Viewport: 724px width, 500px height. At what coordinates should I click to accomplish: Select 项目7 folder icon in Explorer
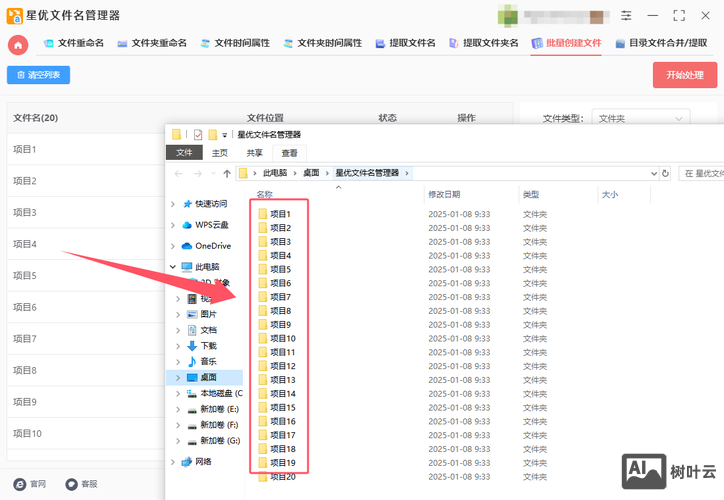(263, 297)
